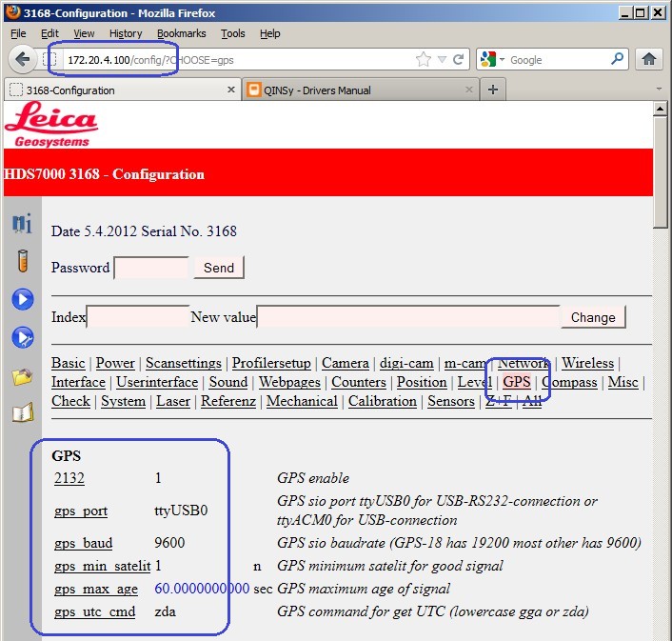Open the Referenz link
Viewport: 672px width, 641px height.
[x=228, y=401]
